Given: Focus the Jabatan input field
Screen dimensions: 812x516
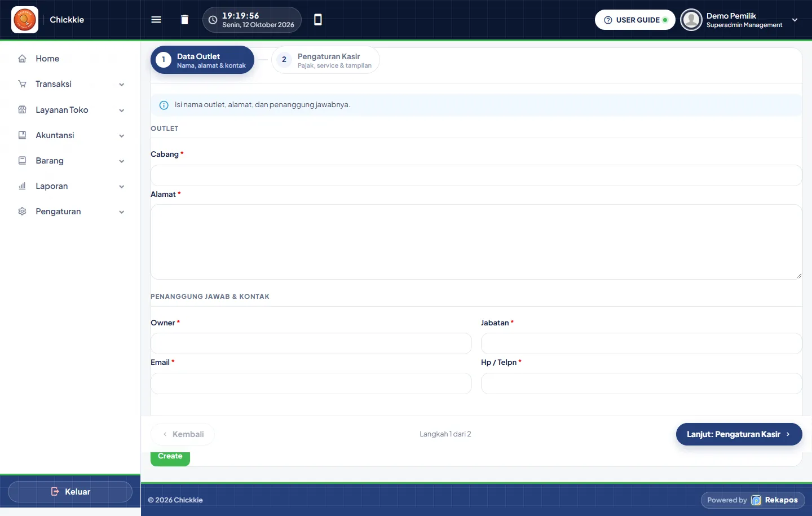Looking at the screenshot, I should tap(641, 343).
